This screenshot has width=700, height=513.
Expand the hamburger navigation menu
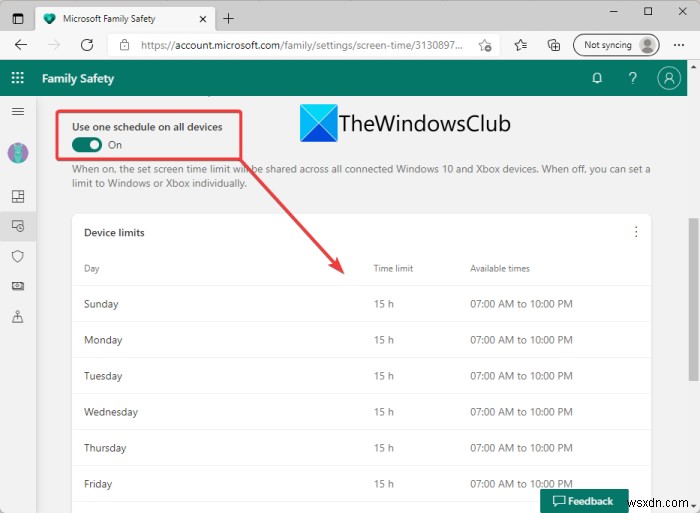(18, 112)
